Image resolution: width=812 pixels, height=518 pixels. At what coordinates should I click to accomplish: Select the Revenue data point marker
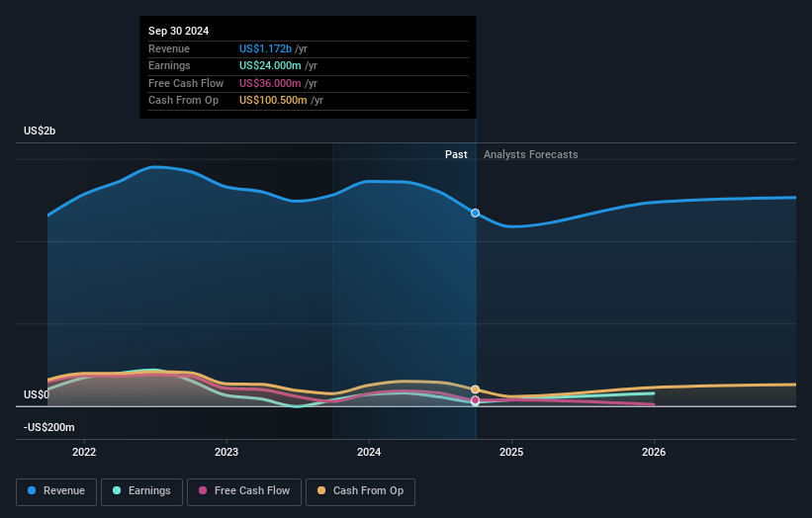pyautogui.click(x=475, y=214)
